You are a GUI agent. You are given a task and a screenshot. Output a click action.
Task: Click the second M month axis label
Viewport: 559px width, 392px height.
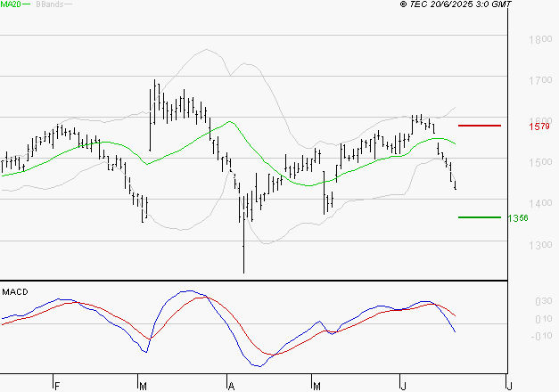pyautogui.click(x=316, y=387)
